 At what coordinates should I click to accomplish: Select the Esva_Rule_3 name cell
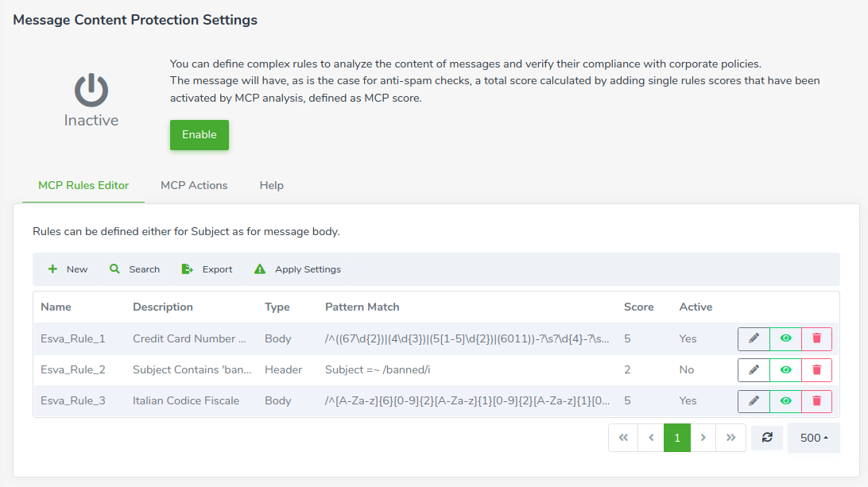[x=72, y=400]
